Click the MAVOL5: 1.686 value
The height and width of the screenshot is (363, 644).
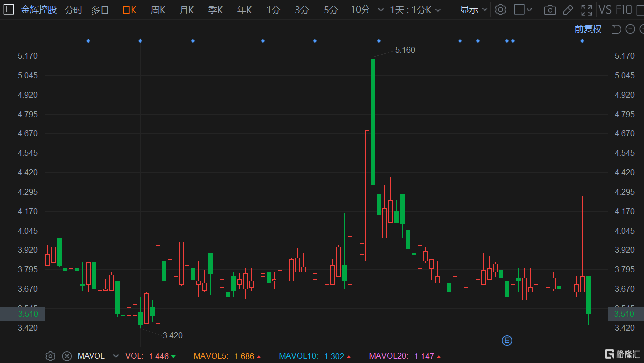coord(244,356)
